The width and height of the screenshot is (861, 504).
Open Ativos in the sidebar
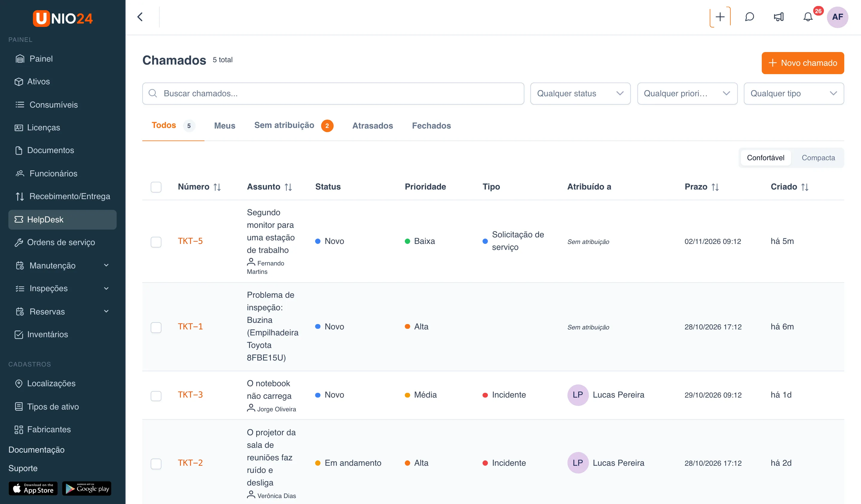click(x=62, y=82)
